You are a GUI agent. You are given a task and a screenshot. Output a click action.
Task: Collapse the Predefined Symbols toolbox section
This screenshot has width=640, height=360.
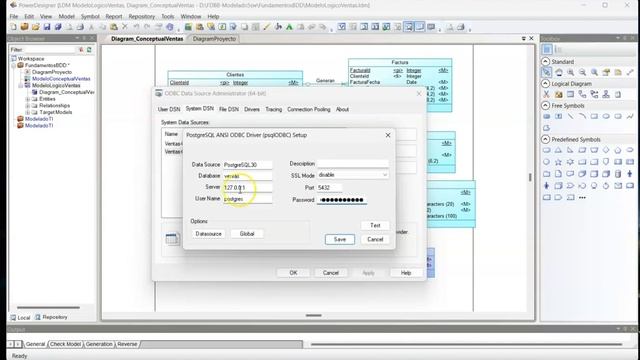(546, 139)
